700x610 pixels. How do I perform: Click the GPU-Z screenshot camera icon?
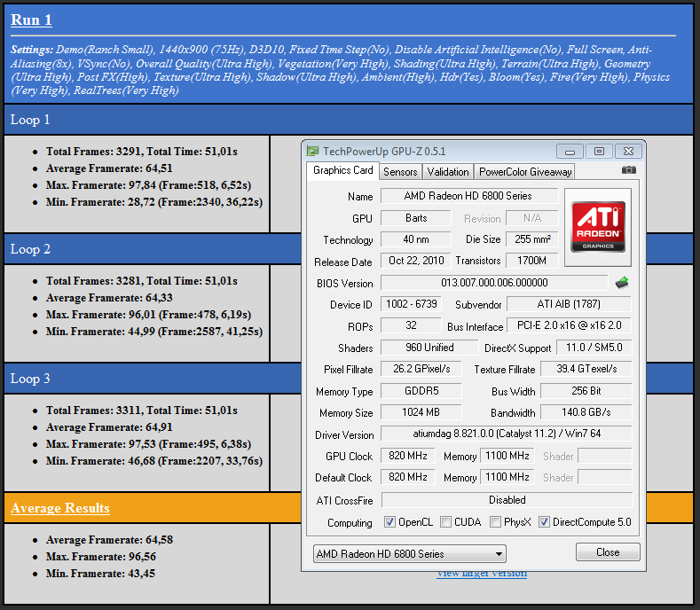(628, 170)
